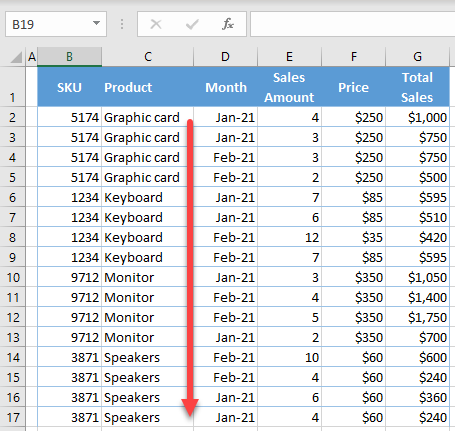Click into the Name Box showing B19

48,24
